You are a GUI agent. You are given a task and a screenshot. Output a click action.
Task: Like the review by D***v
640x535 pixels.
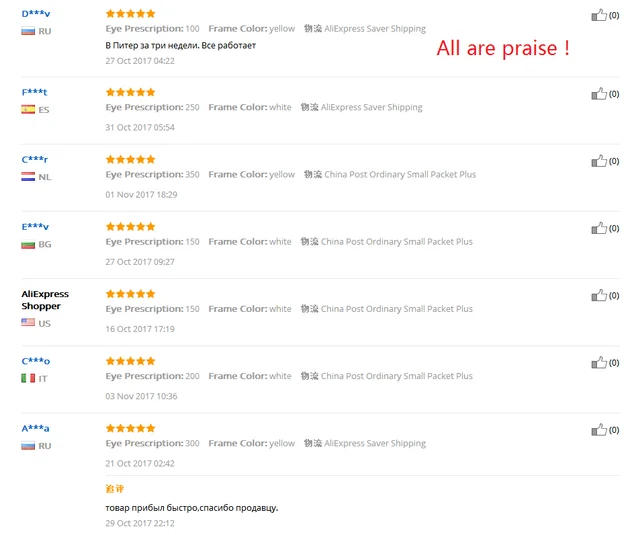[599, 15]
